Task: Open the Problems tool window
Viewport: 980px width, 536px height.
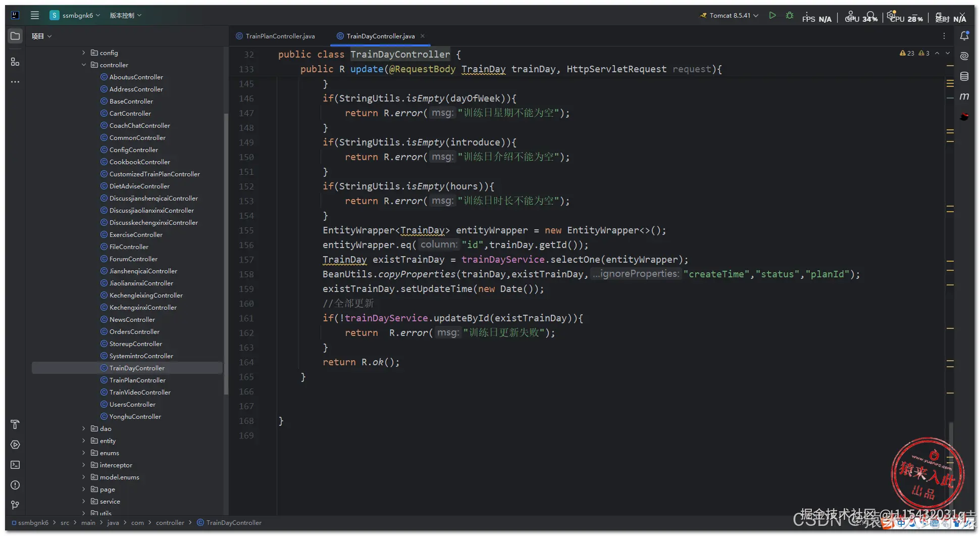Action: tap(15, 485)
